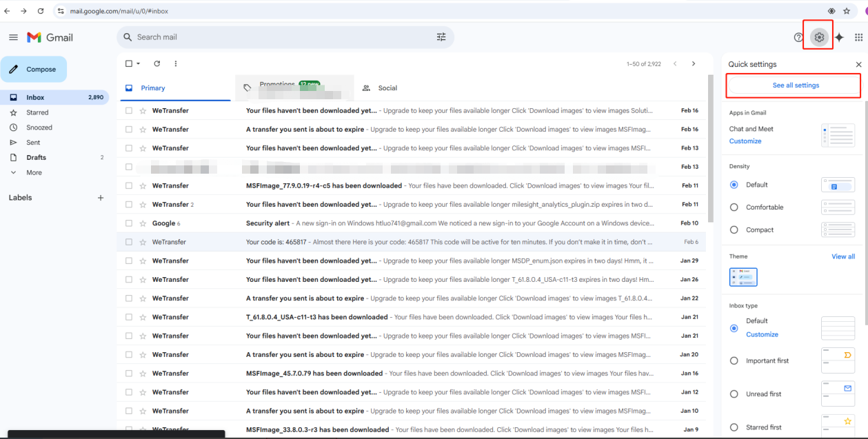868x439 pixels.
Task: Switch to the Primary tab
Action: 176,88
